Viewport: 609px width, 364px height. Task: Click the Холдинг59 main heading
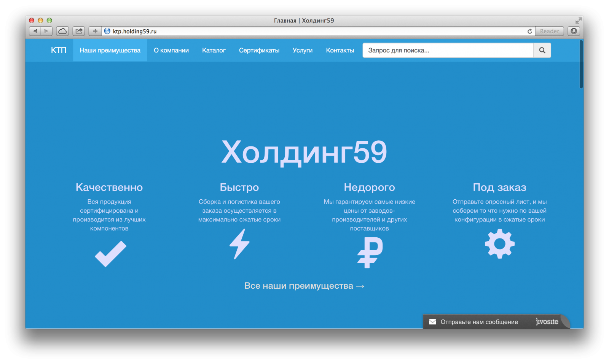[304, 152]
